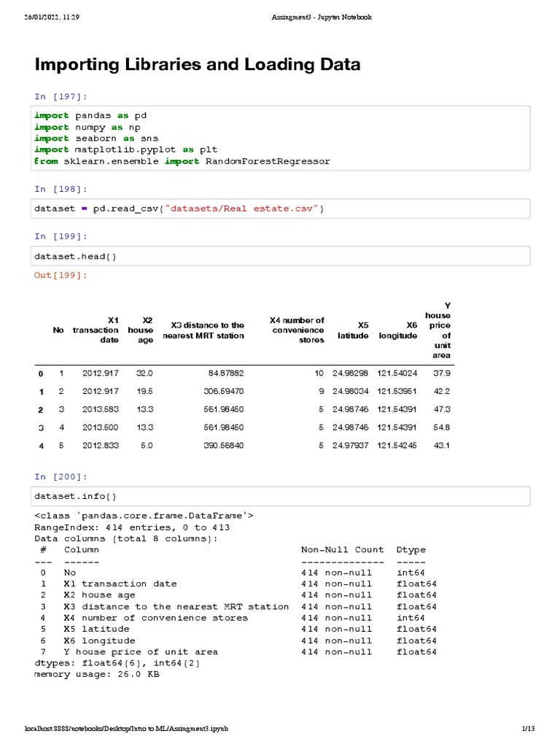Click 'RandomForestRegressor' in the import cell

click(268, 161)
